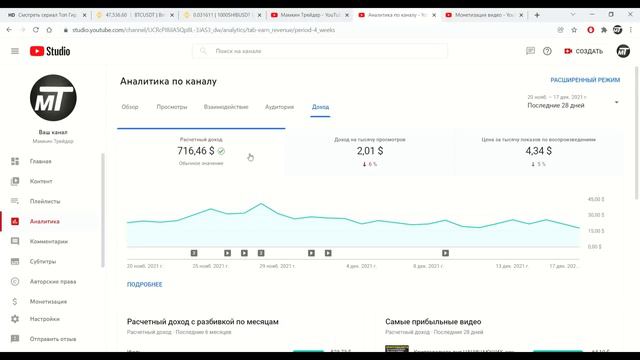
Task: Open Комментарии in the sidebar
Action: click(x=49, y=241)
